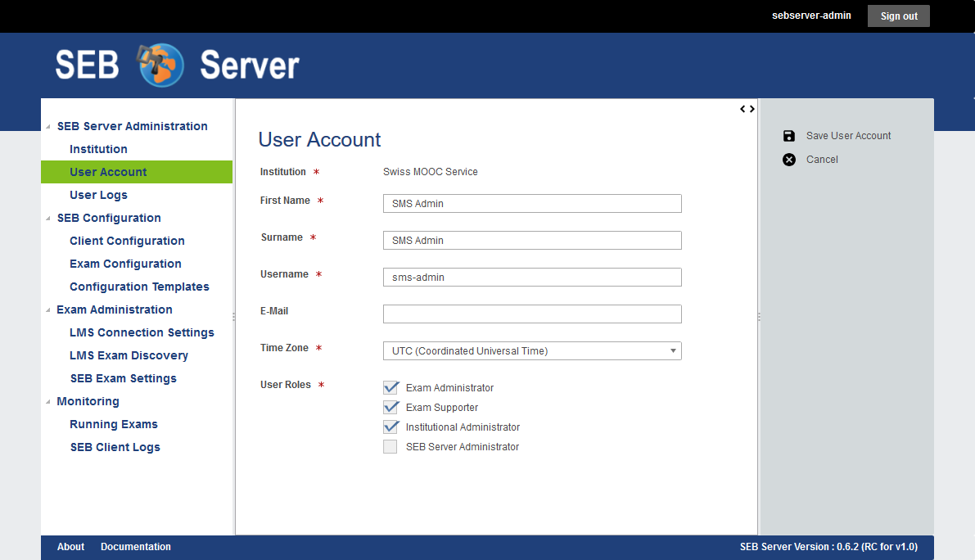Viewport: 975px width, 560px height.
Task: Go to Running Exams page
Action: point(114,424)
